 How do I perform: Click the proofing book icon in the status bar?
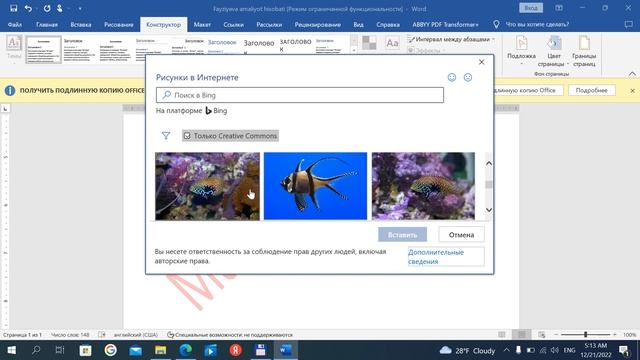pyautogui.click(x=102, y=335)
